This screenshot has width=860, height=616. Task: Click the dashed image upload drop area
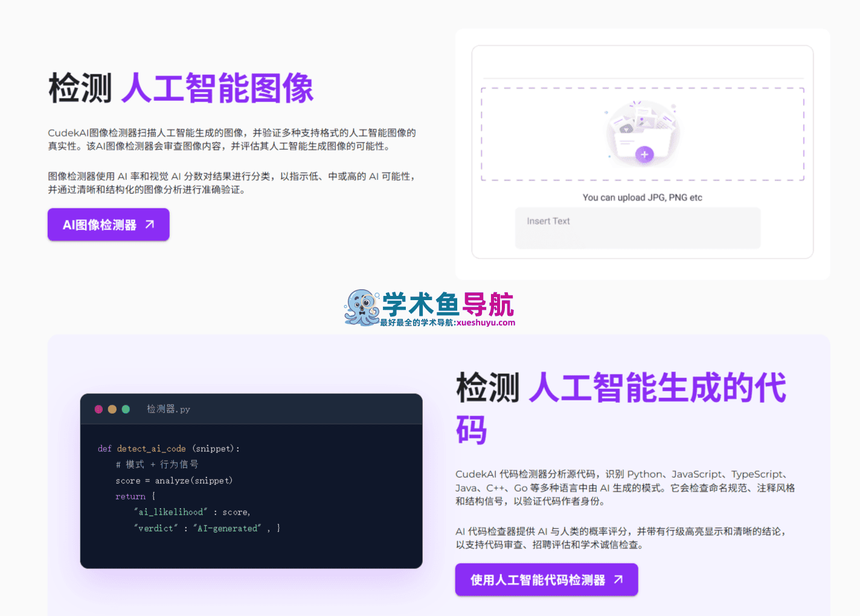(643, 134)
